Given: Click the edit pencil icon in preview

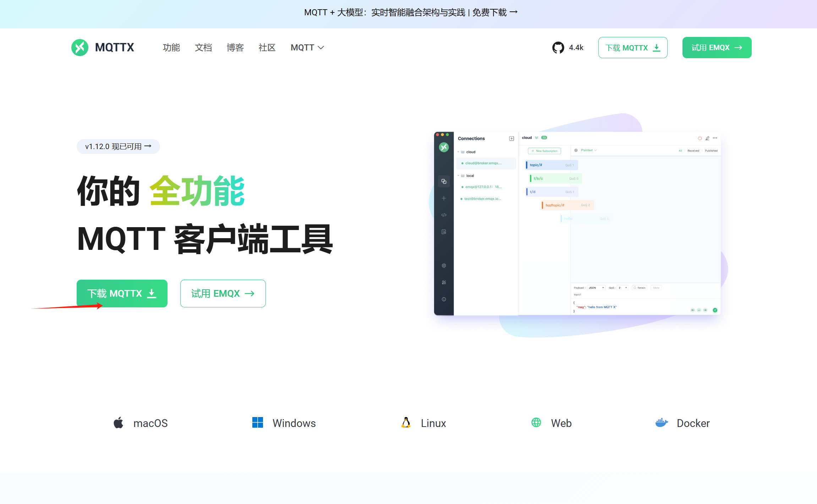Looking at the screenshot, I should pos(707,138).
